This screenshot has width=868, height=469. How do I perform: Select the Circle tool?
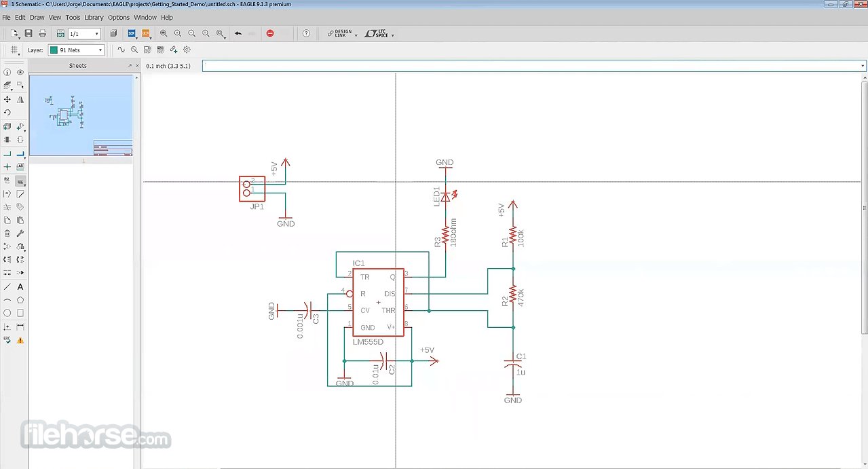click(7, 314)
